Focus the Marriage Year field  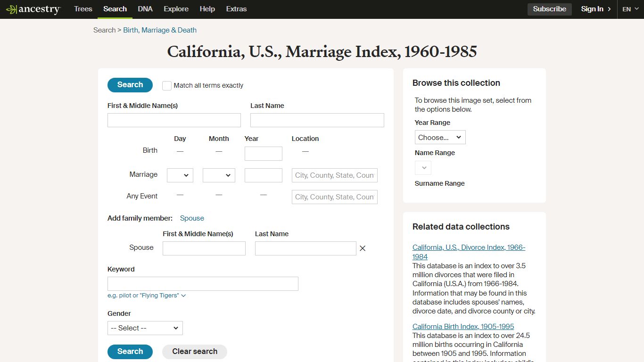pyautogui.click(x=264, y=175)
